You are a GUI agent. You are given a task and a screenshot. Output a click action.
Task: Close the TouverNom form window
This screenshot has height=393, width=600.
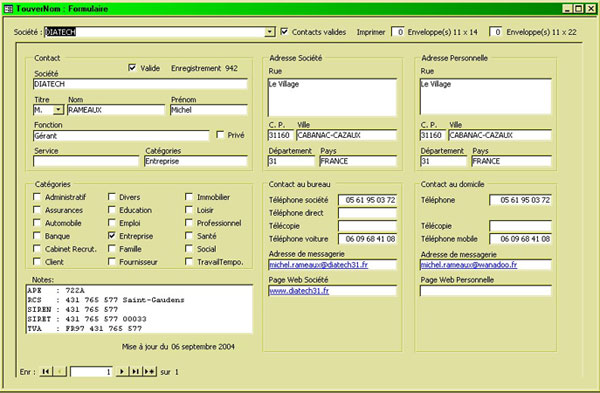click(591, 8)
